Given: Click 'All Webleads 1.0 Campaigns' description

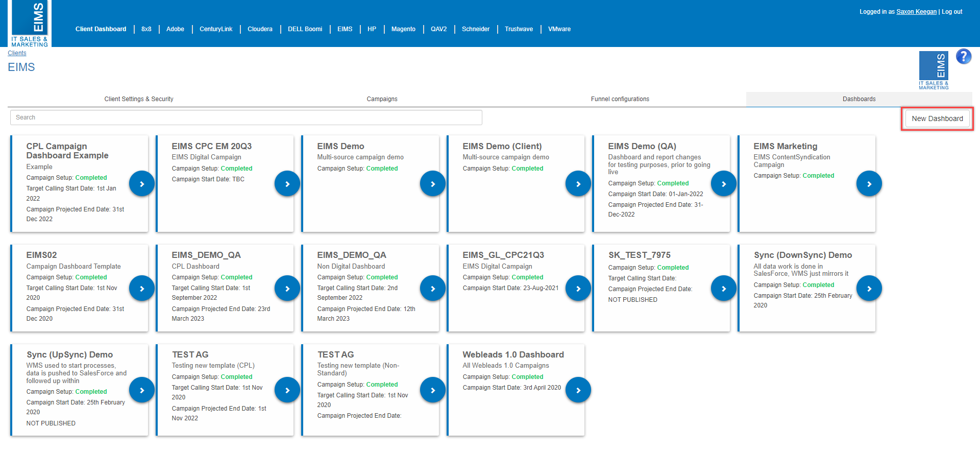Looking at the screenshot, I should click(x=506, y=366).
